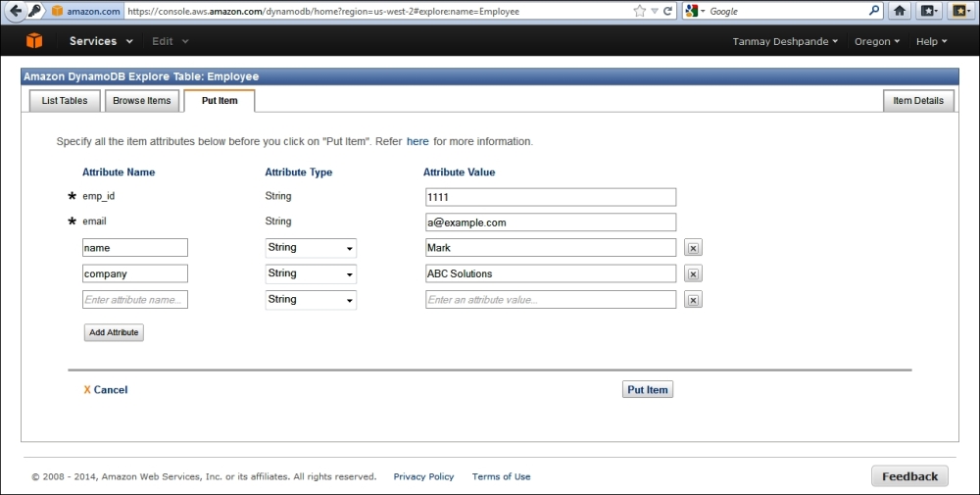Remove the name attribute row
980x495 pixels.
[693, 248]
